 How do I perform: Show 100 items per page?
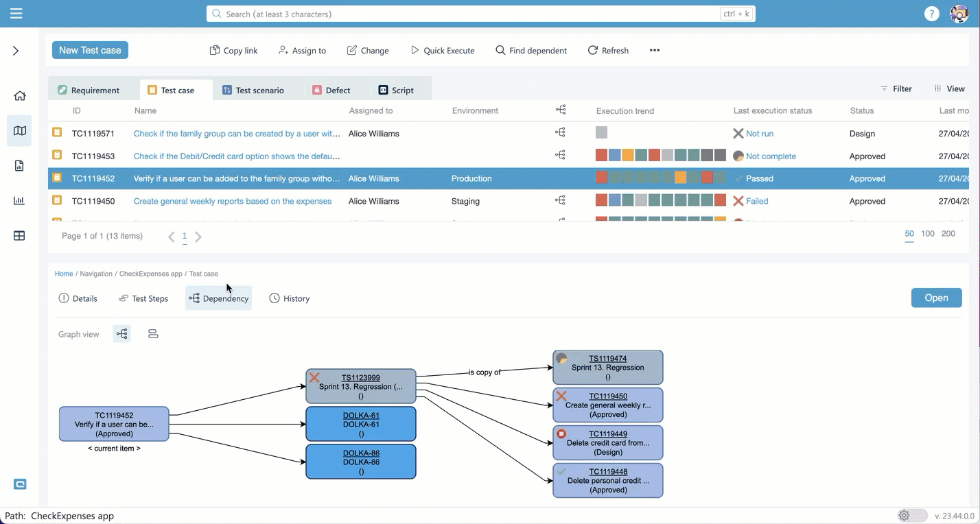[928, 234]
